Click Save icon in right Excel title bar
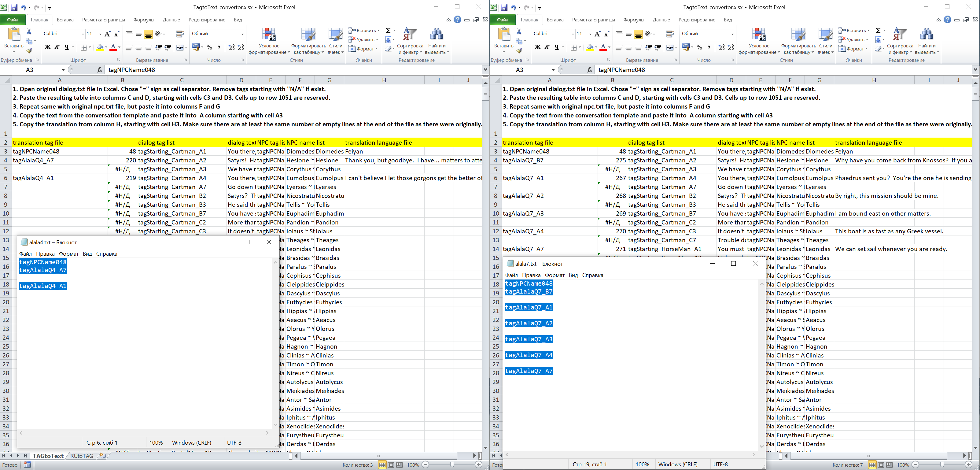980x470 pixels. (x=504, y=7)
